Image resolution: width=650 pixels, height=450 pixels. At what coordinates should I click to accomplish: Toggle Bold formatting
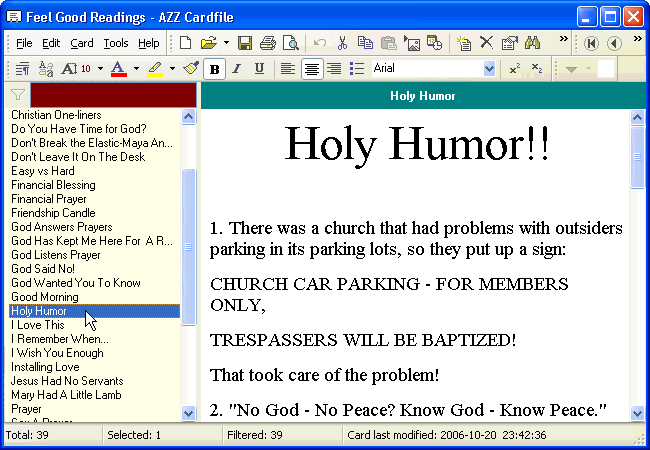[214, 69]
